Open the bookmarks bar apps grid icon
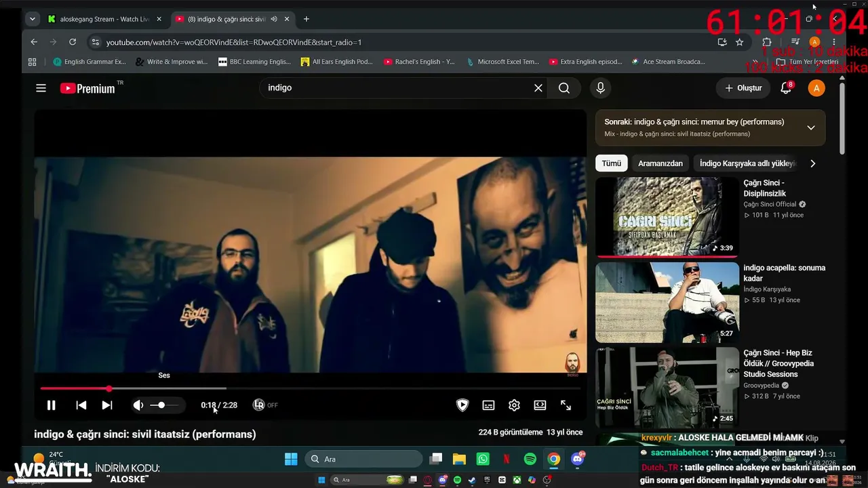868x488 pixels. click(x=32, y=62)
